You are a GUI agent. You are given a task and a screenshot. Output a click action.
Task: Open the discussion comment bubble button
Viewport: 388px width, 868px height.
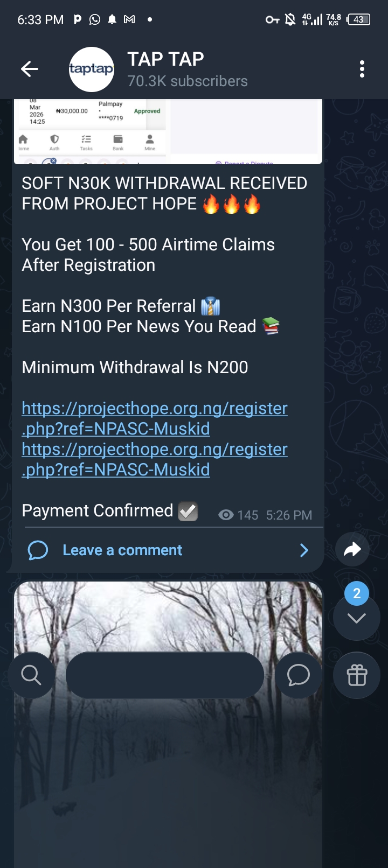coord(298,675)
